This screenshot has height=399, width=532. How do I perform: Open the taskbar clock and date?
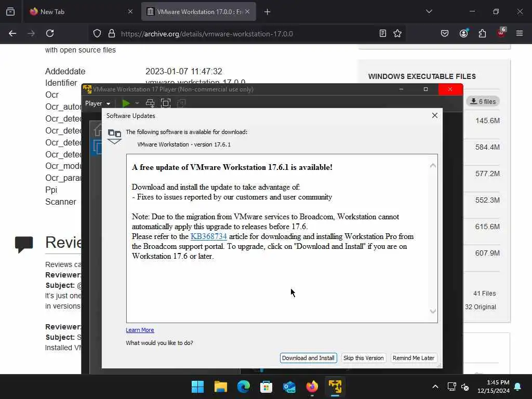[x=494, y=387]
